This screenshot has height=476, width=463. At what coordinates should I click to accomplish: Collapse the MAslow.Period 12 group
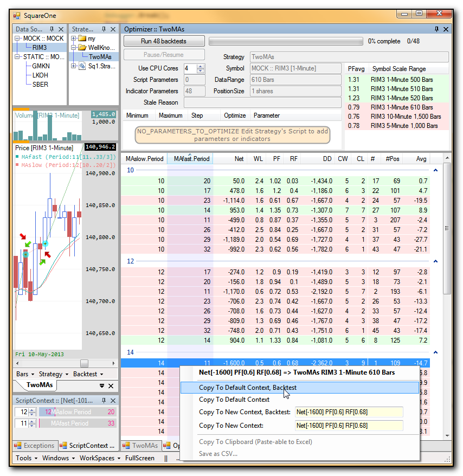pos(435,261)
